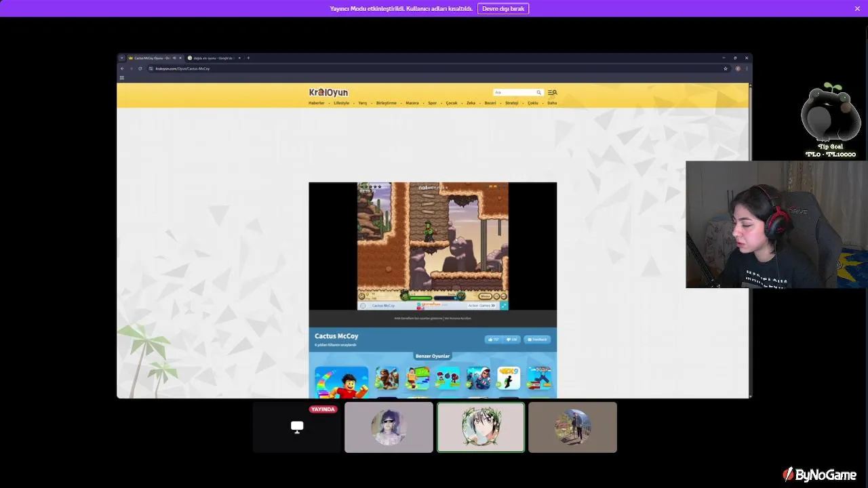Open the Lifestyle category
868x488 pixels.
(341, 103)
